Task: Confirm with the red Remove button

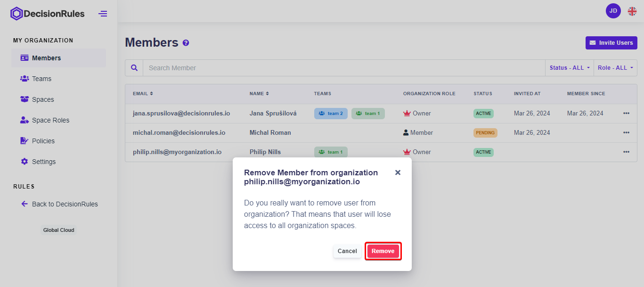Action: [x=383, y=251]
